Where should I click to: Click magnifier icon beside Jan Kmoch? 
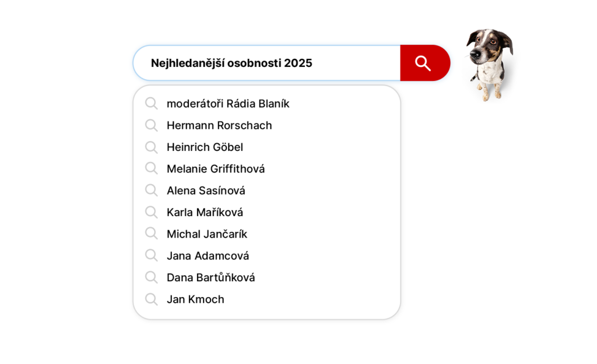pyautogui.click(x=152, y=299)
